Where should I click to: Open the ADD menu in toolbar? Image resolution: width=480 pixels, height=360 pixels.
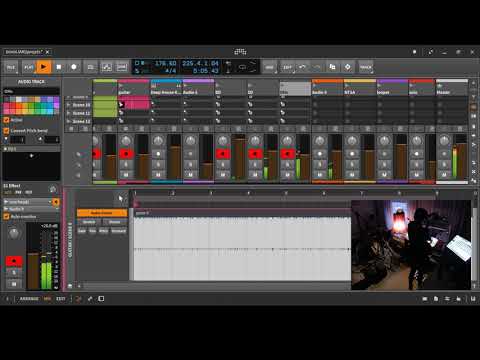(269, 67)
